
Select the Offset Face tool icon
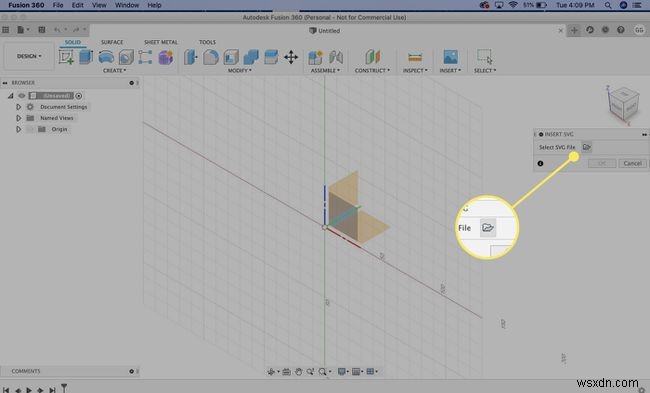pos(271,57)
